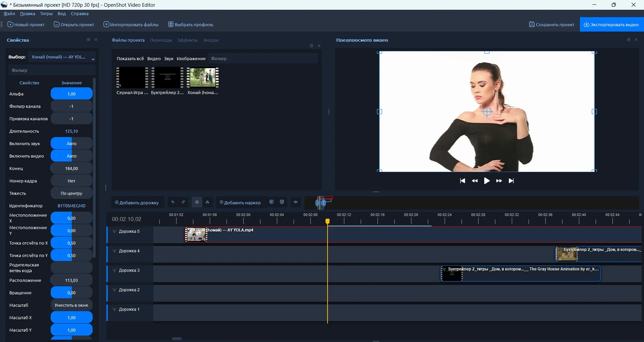Choose a profile via Выбрать профиль
The height and width of the screenshot is (342, 644).
pyautogui.click(x=191, y=25)
